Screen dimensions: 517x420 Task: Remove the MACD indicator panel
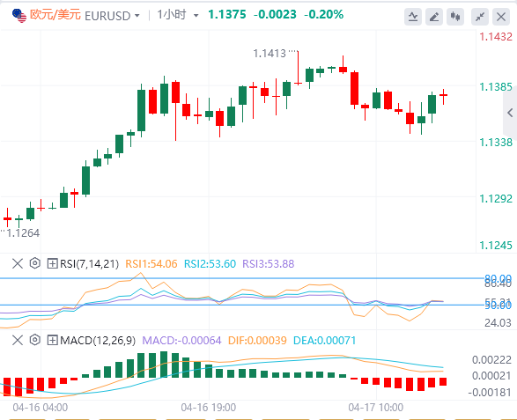tap(18, 340)
